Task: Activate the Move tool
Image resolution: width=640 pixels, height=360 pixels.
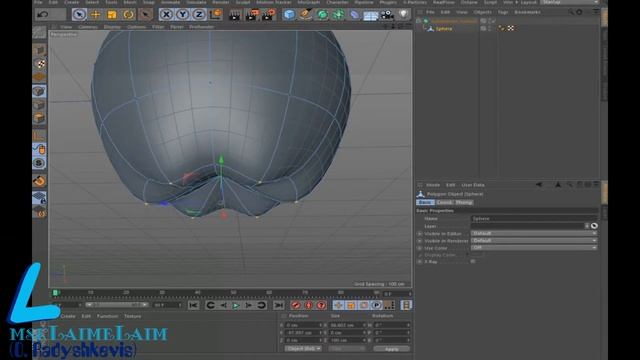Action: [x=96, y=15]
